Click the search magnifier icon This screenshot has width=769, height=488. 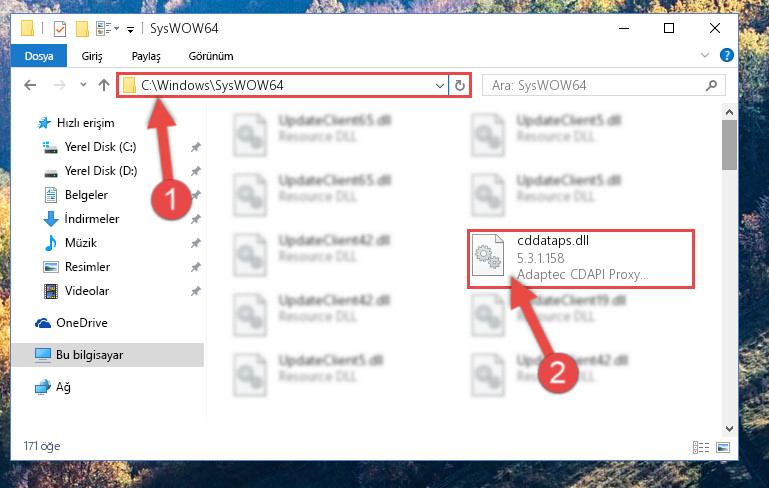(x=711, y=86)
